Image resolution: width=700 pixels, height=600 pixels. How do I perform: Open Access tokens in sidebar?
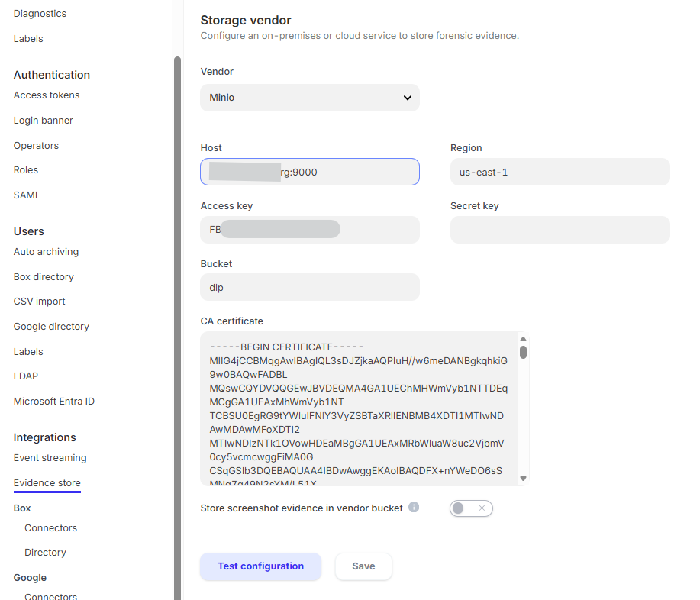click(x=47, y=95)
